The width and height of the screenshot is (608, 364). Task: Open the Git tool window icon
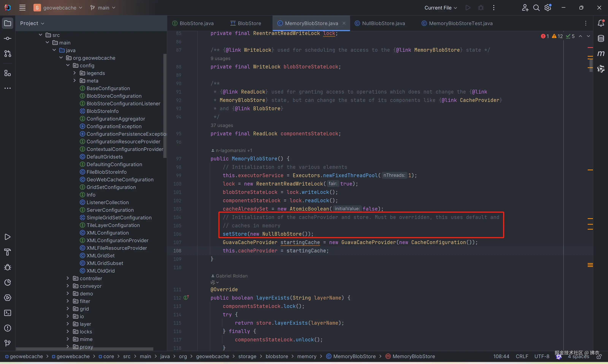click(x=8, y=343)
